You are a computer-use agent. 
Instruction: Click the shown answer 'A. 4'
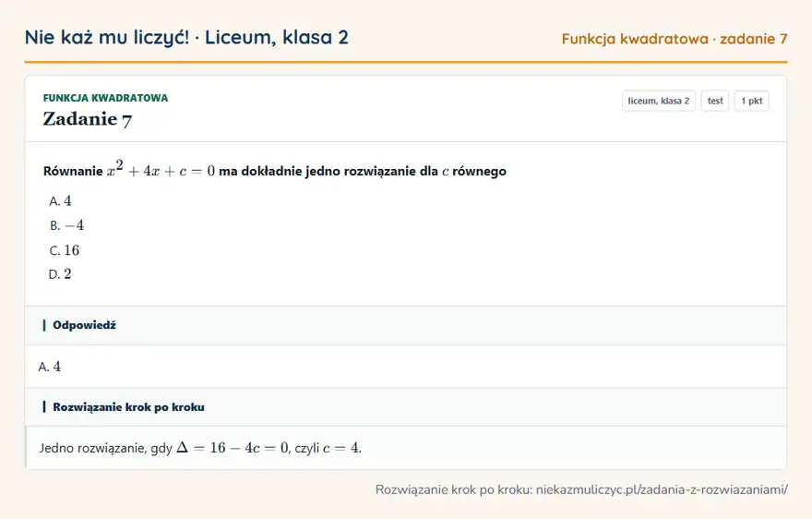[50, 367]
